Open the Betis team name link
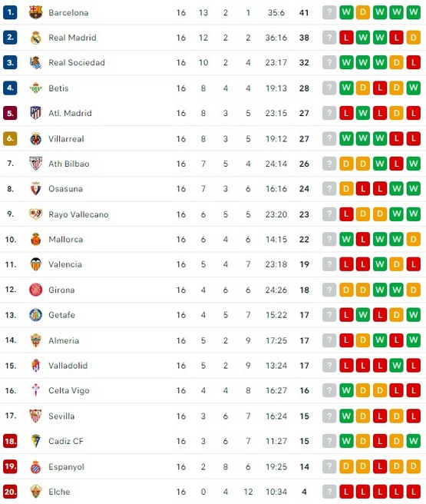 coord(58,88)
